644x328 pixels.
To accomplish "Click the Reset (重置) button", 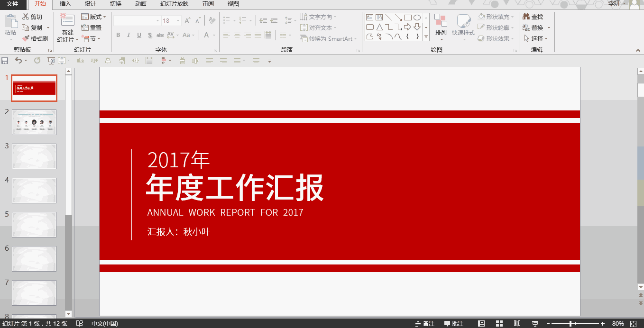I will [x=92, y=28].
